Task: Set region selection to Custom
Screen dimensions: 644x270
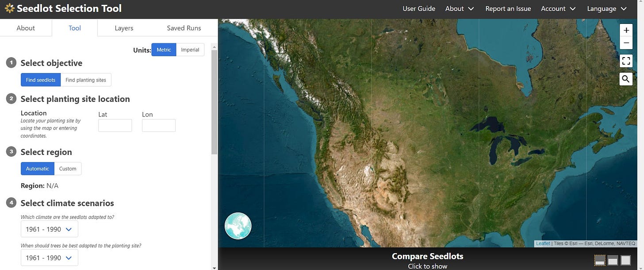Action: tap(68, 169)
